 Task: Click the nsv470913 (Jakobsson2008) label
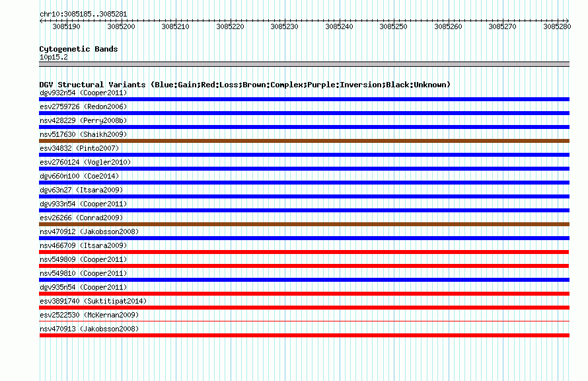point(89,329)
